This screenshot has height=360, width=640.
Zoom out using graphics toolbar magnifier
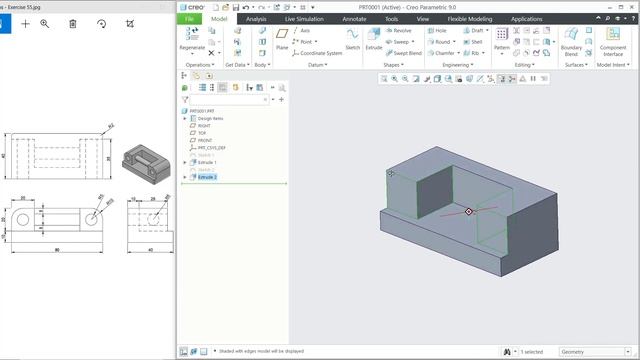pyautogui.click(x=405, y=79)
